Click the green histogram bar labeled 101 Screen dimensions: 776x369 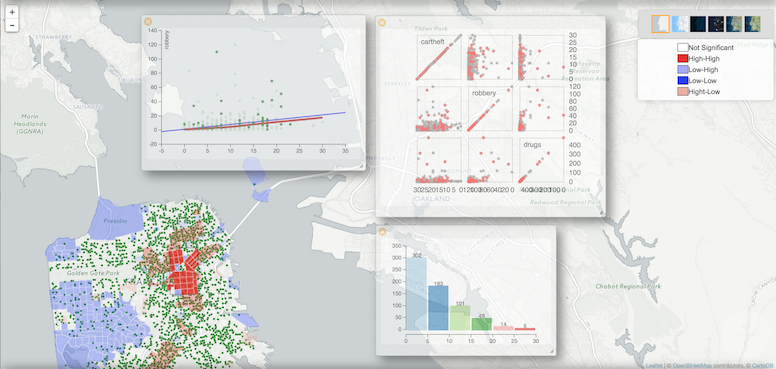(x=460, y=318)
